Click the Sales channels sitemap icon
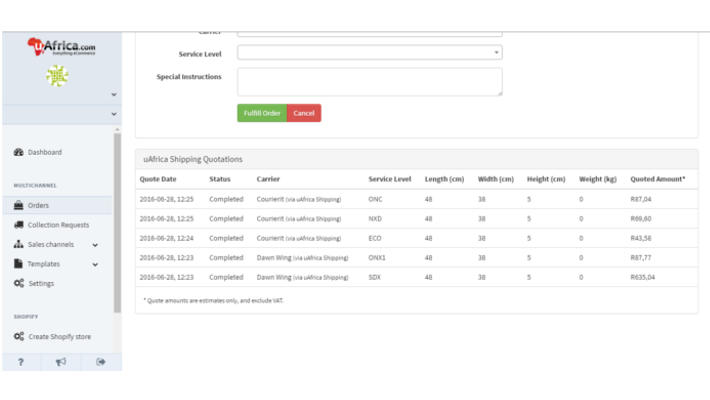 pyautogui.click(x=19, y=244)
